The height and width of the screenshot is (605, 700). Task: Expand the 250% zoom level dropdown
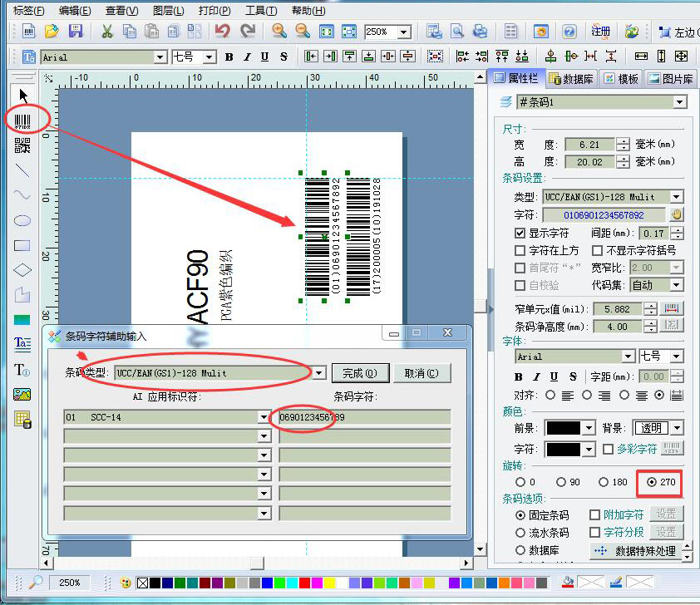(x=404, y=32)
